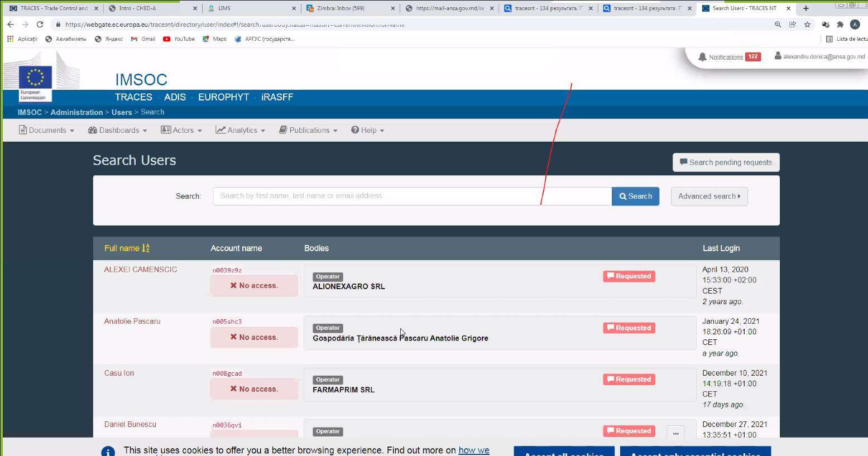
Task: Open the Авиабилеты bookmark
Action: coord(66,39)
